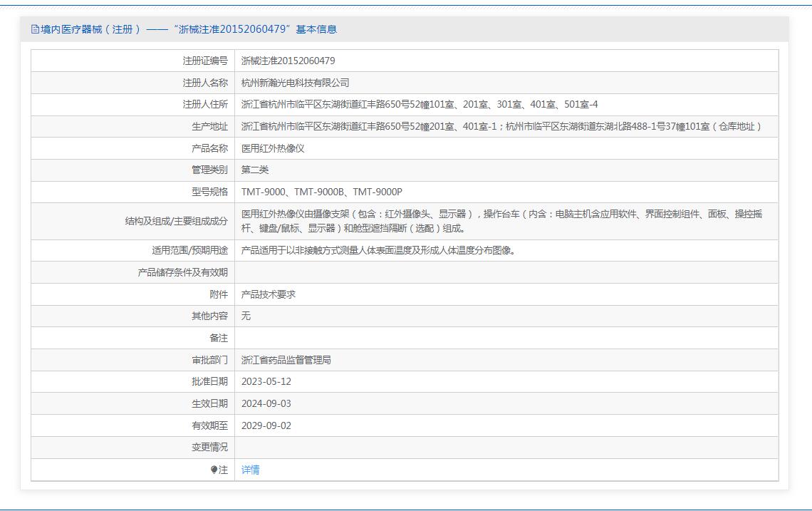
Task: Click effective date 2024-09-03
Action: 266,403
